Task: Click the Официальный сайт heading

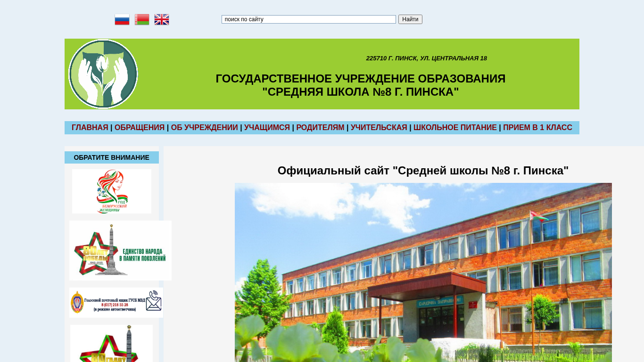Action: [x=423, y=171]
